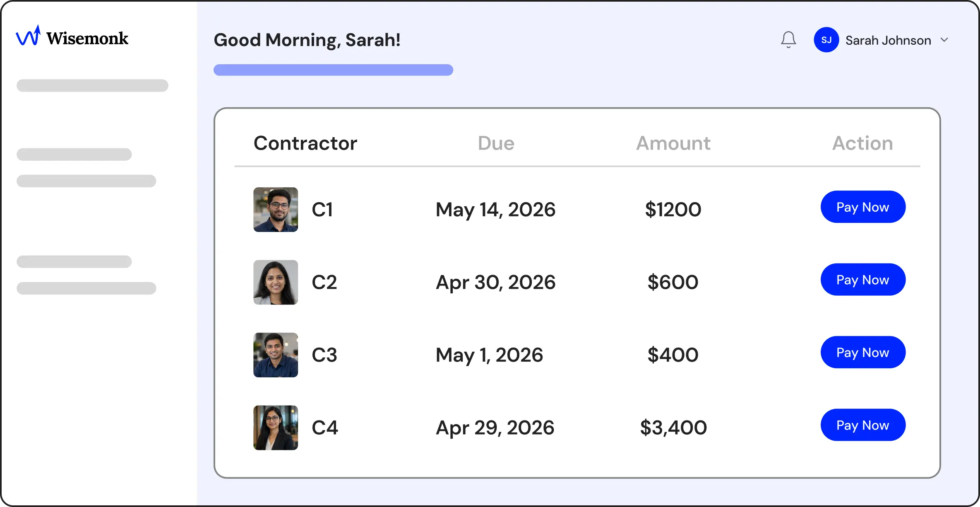The width and height of the screenshot is (980, 507).
Task: Sort by the Amount column header
Action: click(x=673, y=143)
